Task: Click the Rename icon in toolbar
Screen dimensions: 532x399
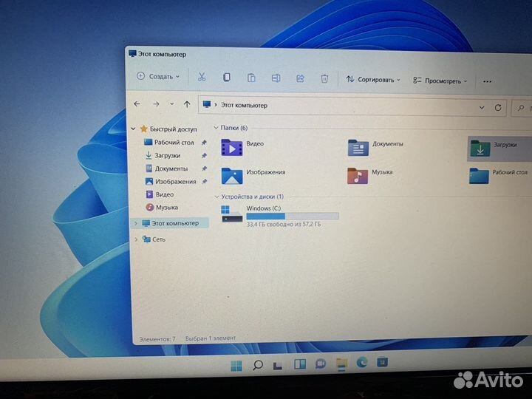Action: [276, 78]
